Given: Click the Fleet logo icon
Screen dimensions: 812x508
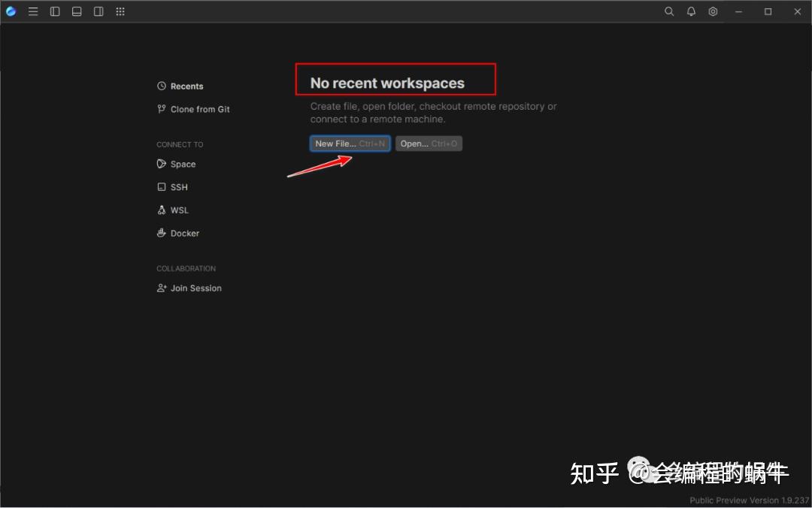Looking at the screenshot, I should click(x=11, y=11).
